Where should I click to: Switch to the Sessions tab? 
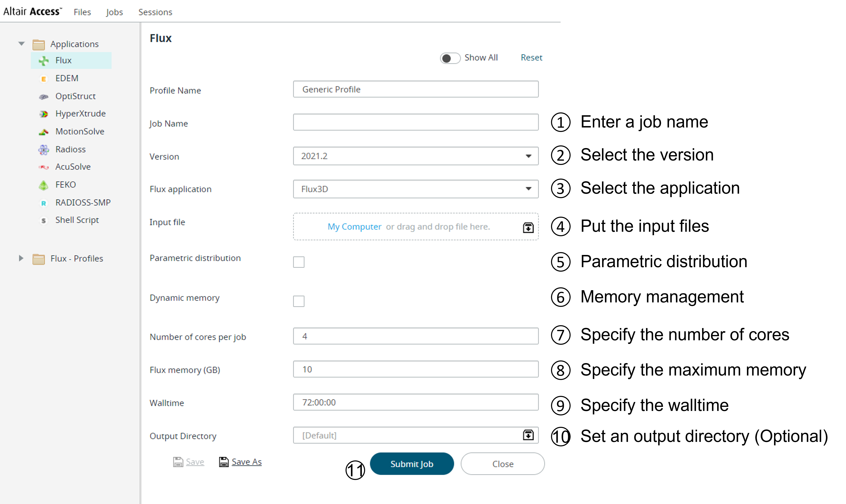click(x=155, y=12)
